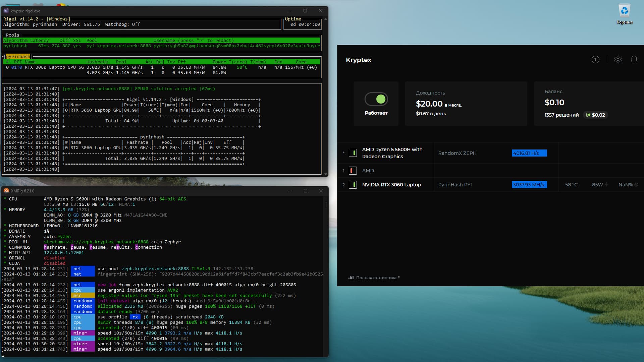This screenshot has height=362, width=644.
Task: Toggle AMD Ryzen 5 5600H device switch
Action: coord(353,153)
